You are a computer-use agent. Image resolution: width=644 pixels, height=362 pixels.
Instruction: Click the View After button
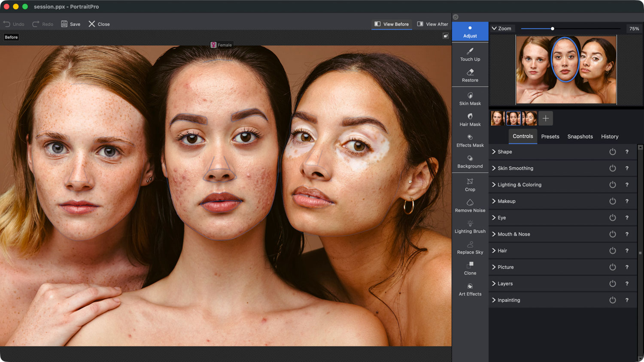[432, 24]
